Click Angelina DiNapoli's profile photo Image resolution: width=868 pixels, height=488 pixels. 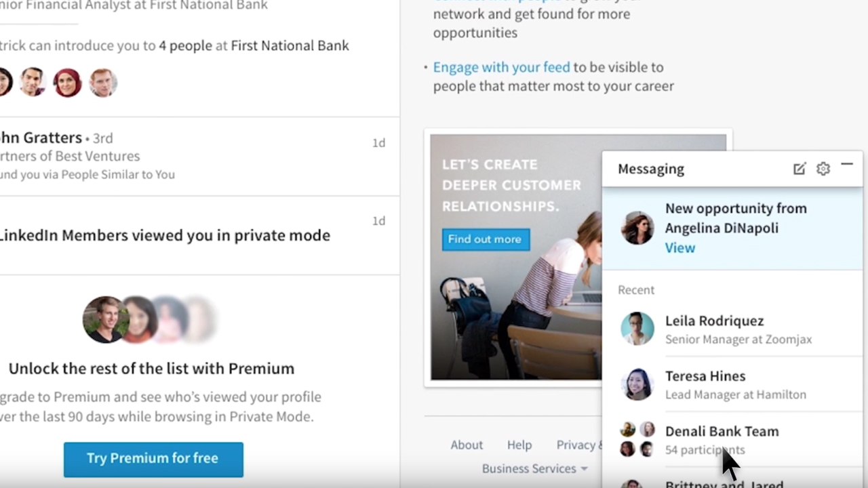click(x=637, y=228)
